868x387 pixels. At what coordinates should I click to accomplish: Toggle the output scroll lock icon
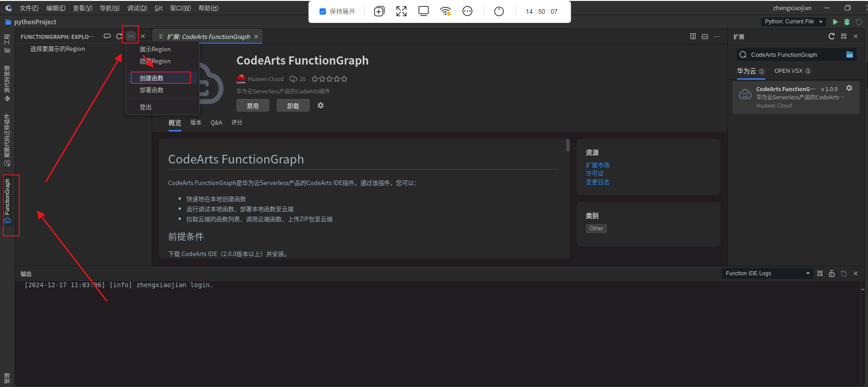click(x=832, y=273)
